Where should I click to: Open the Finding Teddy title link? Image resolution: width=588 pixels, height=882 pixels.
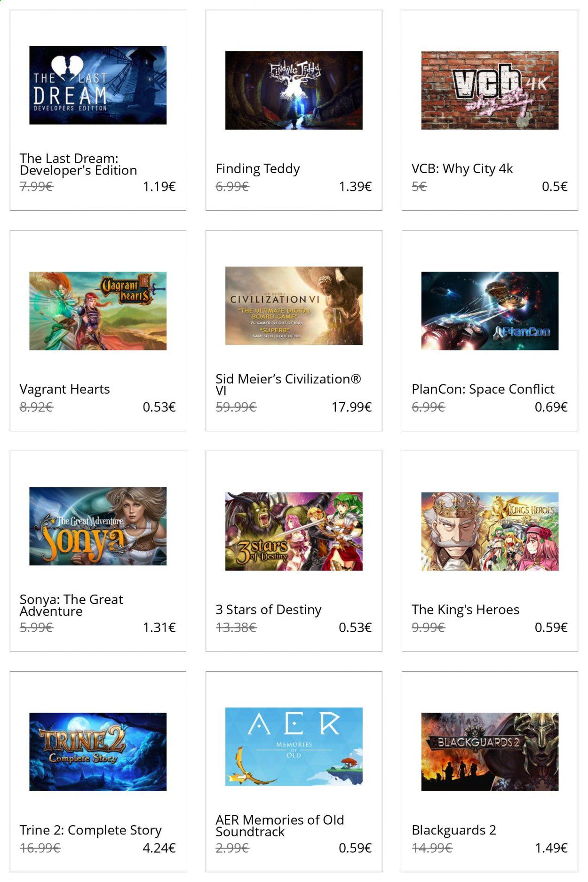point(258,169)
